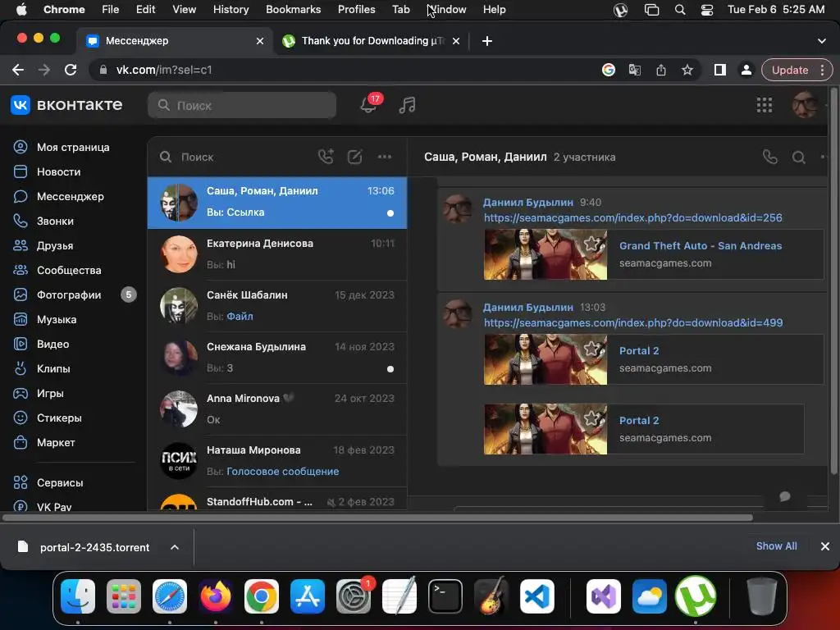Open chat with Anna Mironova
The image size is (840, 630).
click(277, 409)
